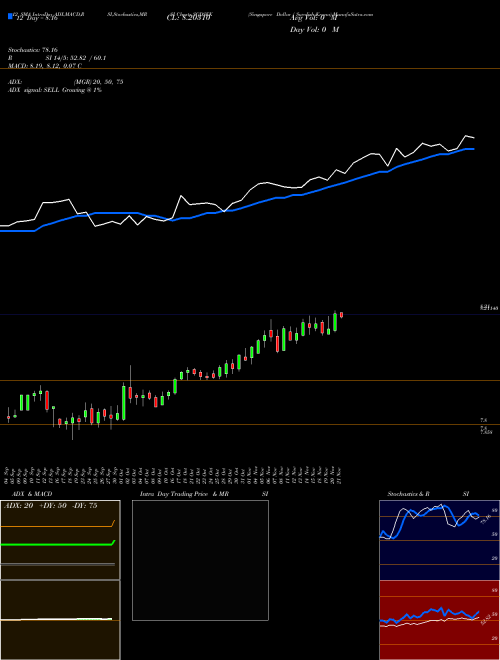Screen dimensions: 500x660
Task: Click the 'Day Vol: 0 M' label
Action: [x=314, y=30]
